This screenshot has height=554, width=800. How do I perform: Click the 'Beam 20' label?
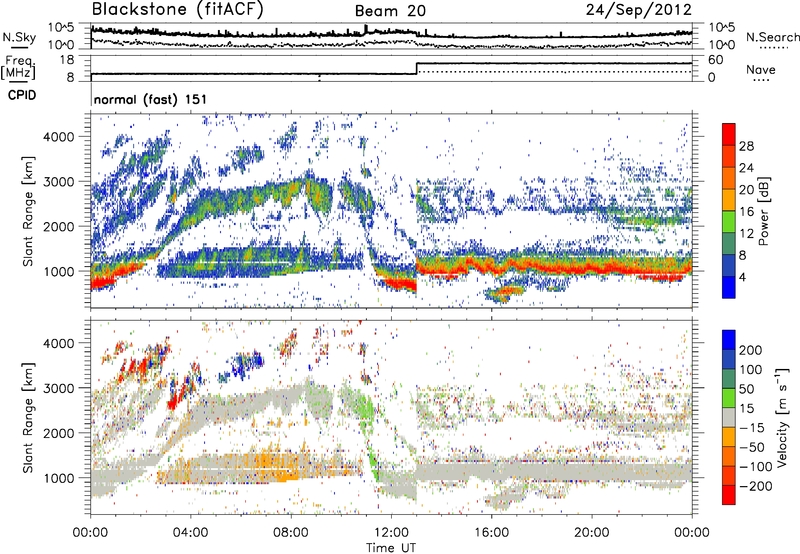[x=390, y=11]
